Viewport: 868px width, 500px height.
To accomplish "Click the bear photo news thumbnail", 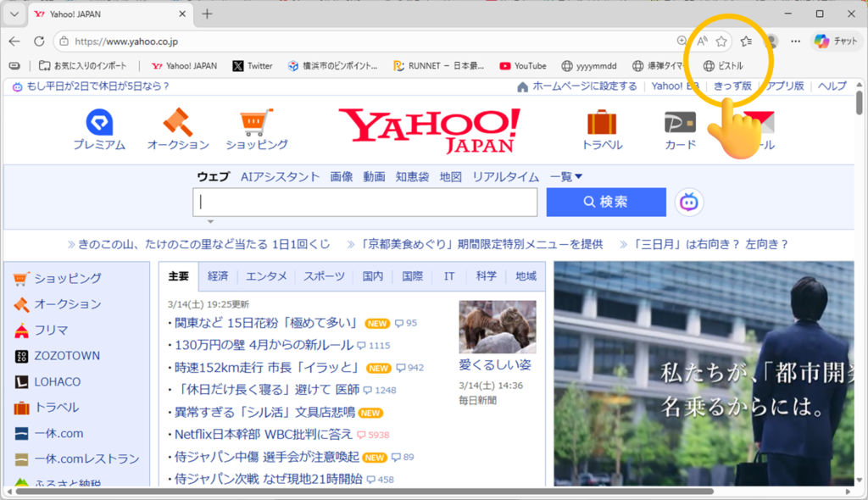I will click(x=498, y=326).
